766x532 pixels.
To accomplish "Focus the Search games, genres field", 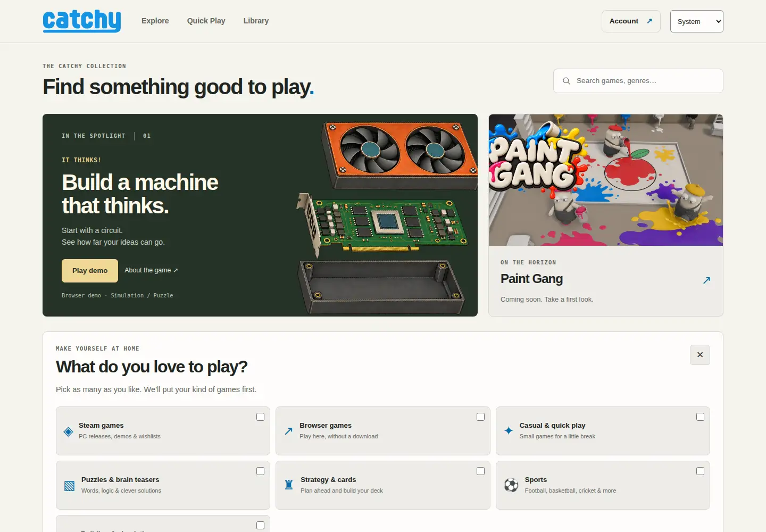I will pos(638,81).
